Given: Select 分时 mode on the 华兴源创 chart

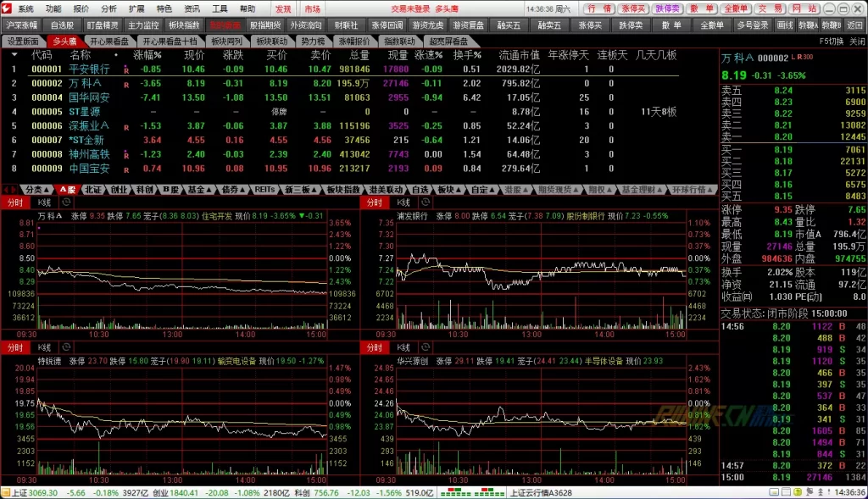Looking at the screenshot, I should 374,348.
